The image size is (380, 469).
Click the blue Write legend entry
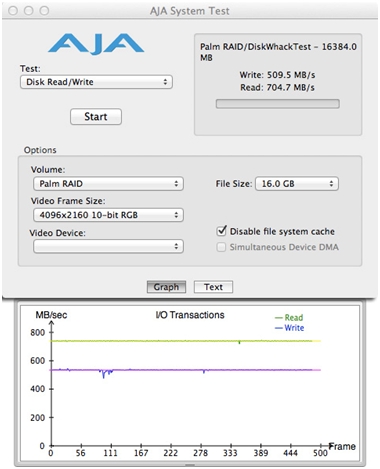coord(289,328)
